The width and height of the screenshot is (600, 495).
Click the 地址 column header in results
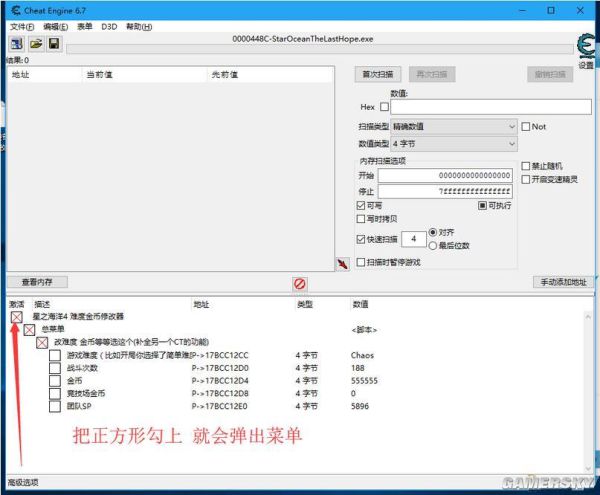(44, 75)
